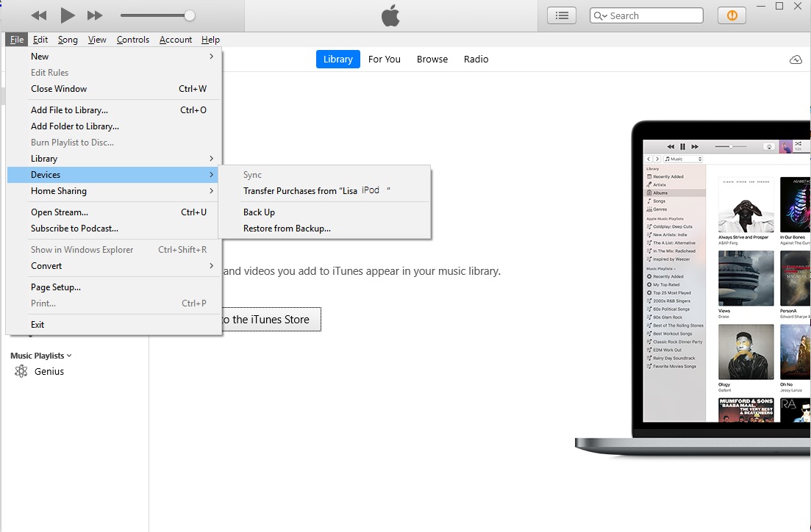The width and height of the screenshot is (811, 532).
Task: Click the Genius atom icon
Action: [21, 371]
